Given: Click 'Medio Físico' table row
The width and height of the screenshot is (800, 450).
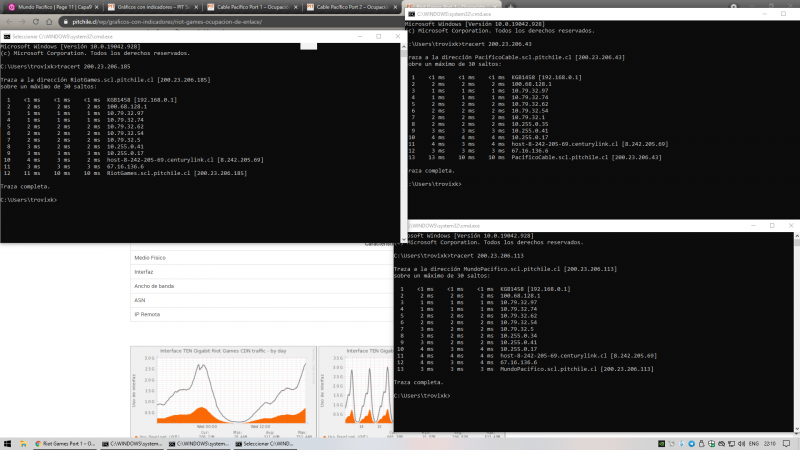Looking at the screenshot, I should pos(261,258).
